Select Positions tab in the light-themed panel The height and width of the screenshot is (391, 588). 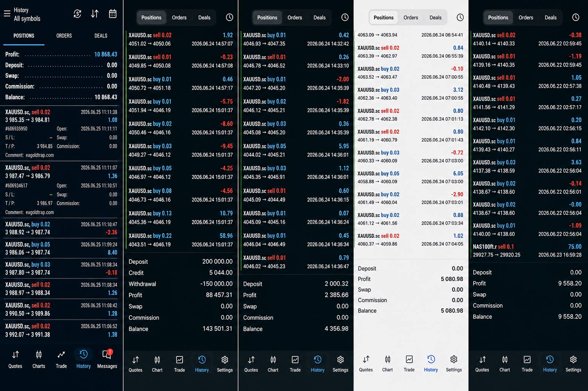[x=383, y=18]
